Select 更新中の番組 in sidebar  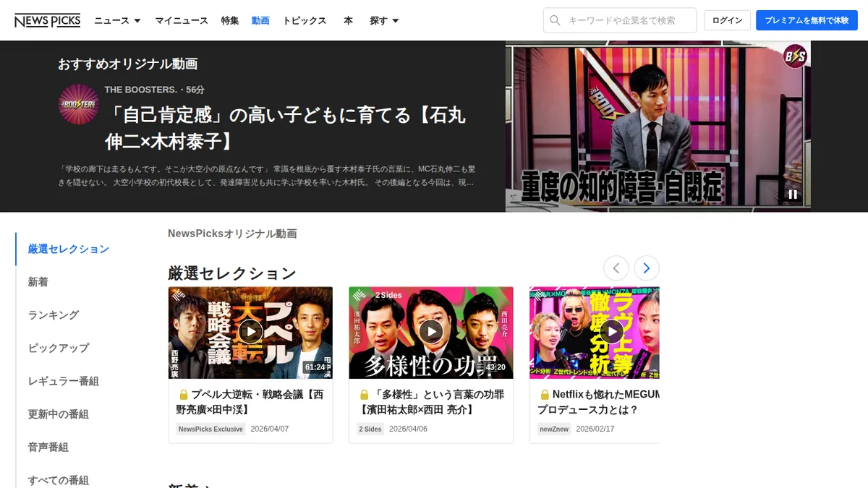point(59,414)
